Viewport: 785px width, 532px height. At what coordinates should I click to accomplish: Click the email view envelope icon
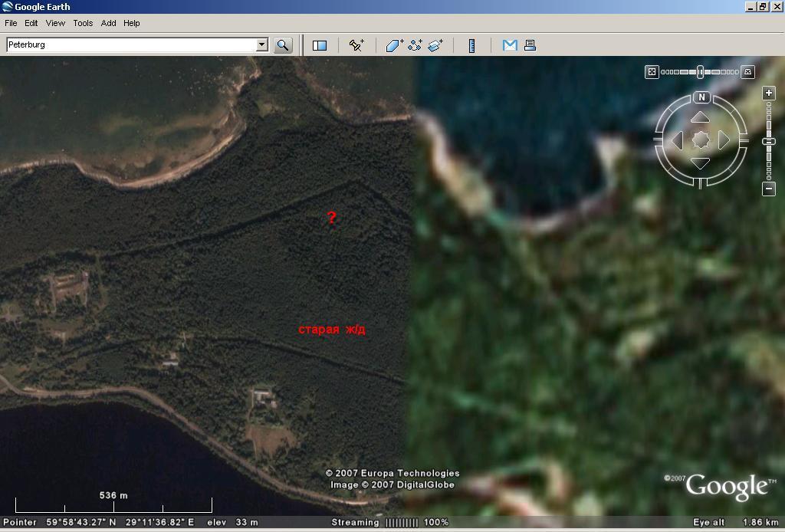pos(510,45)
